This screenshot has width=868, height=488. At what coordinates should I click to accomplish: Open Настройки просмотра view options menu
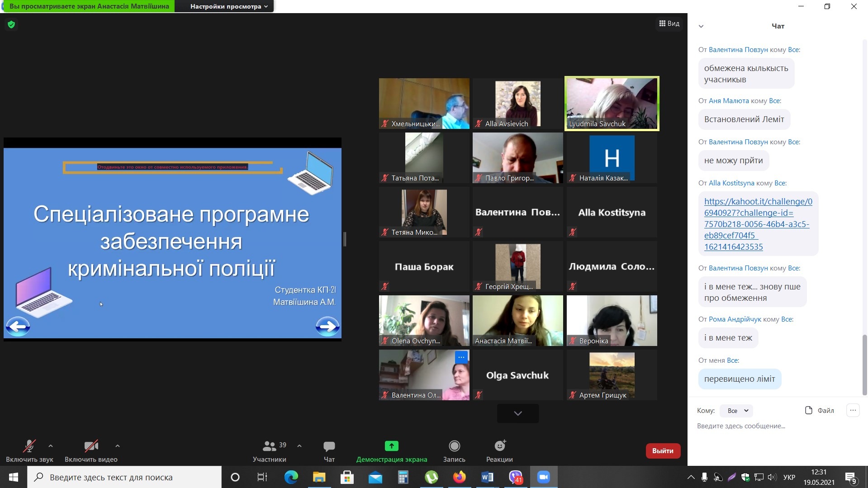pos(228,6)
